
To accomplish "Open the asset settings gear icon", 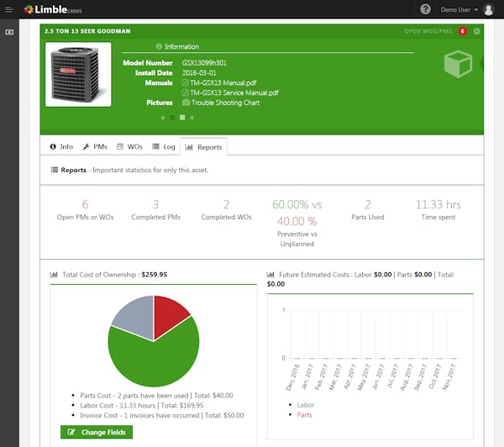I will (x=476, y=31).
